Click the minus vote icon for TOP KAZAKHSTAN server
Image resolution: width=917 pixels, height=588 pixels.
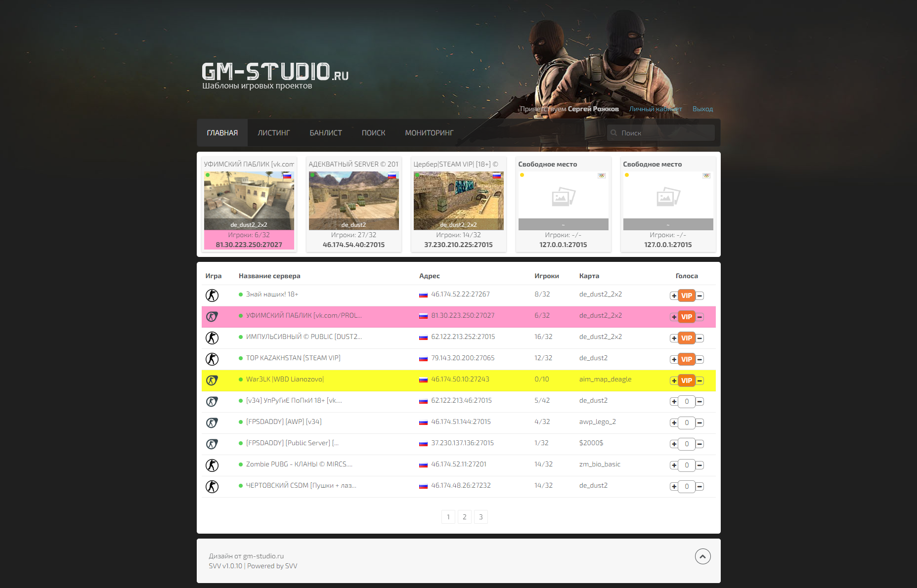point(699,360)
